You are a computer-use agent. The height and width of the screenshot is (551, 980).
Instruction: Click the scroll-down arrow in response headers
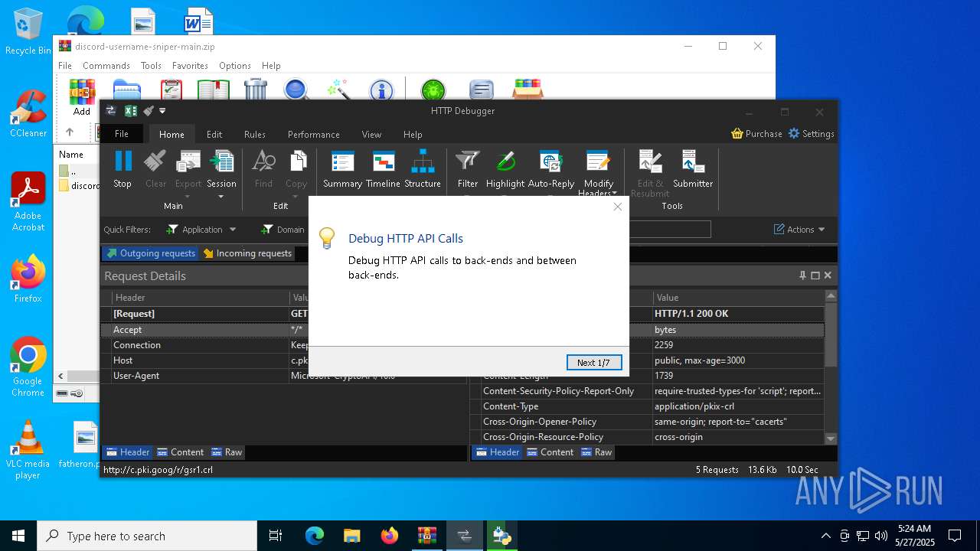831,439
